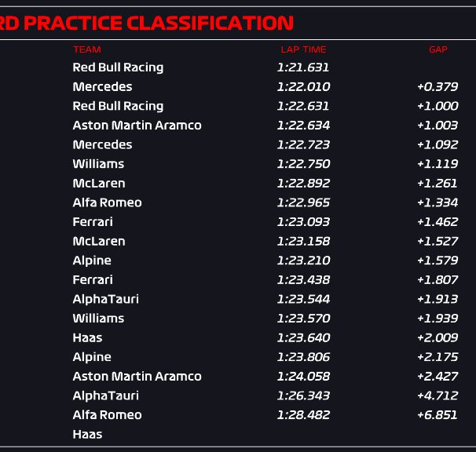The height and width of the screenshot is (452, 476).
Task: Click the Williams entry with lap 1:22.750
Action: tap(98, 164)
